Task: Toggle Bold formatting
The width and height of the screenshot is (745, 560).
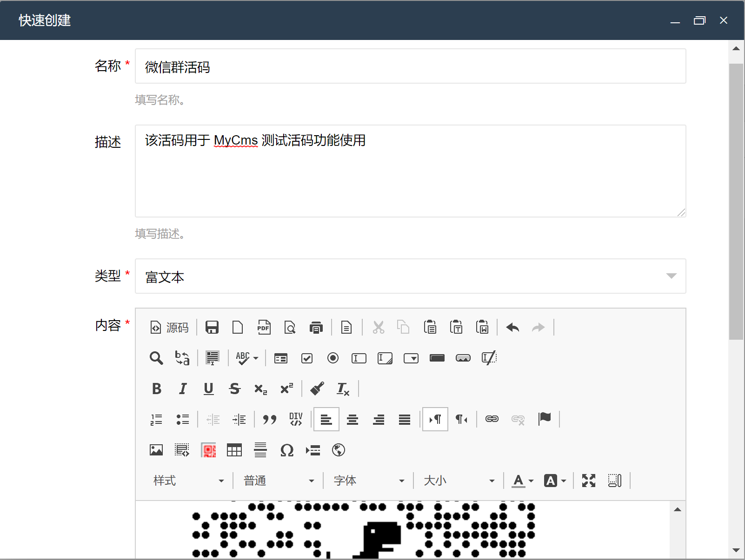Action: point(157,389)
